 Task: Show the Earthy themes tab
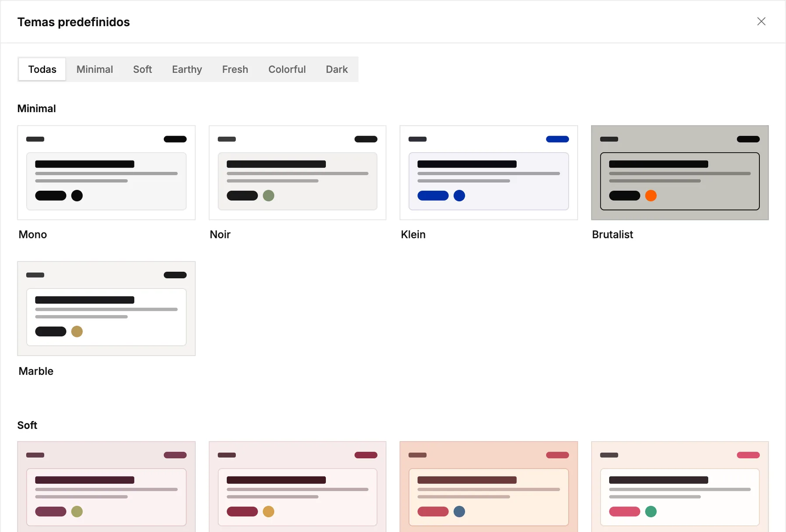pyautogui.click(x=187, y=69)
